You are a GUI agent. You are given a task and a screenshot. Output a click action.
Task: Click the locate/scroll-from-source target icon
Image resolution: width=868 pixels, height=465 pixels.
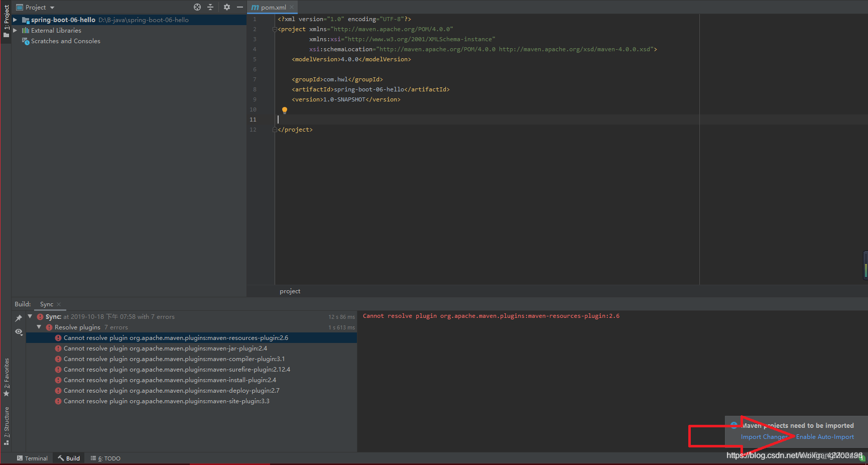pos(197,7)
